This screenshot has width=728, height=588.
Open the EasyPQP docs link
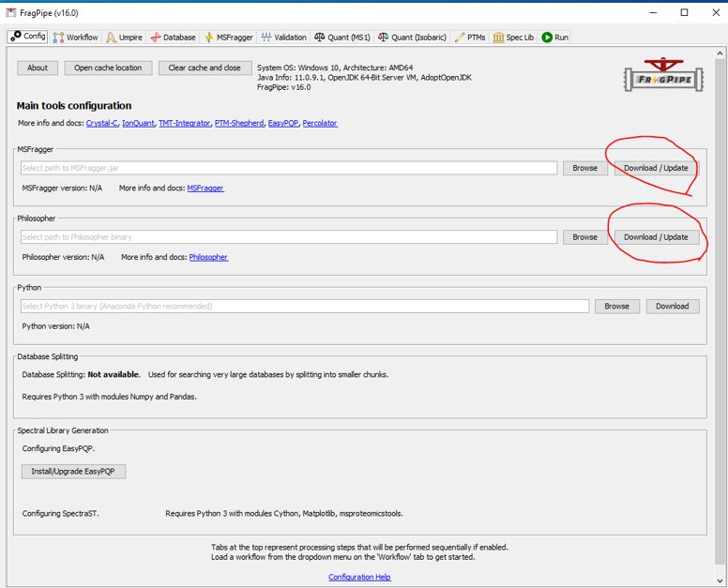[282, 123]
